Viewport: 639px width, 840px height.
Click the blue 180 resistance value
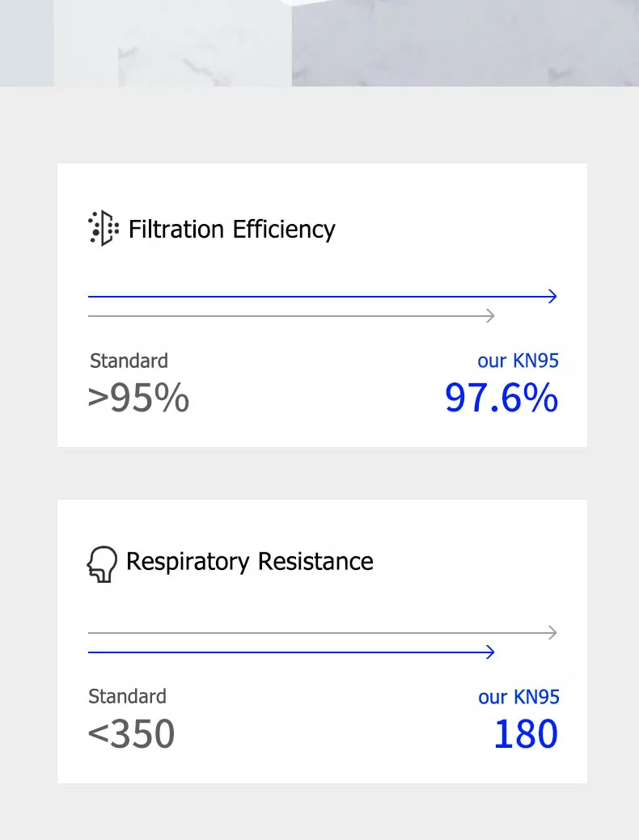pyautogui.click(x=526, y=734)
